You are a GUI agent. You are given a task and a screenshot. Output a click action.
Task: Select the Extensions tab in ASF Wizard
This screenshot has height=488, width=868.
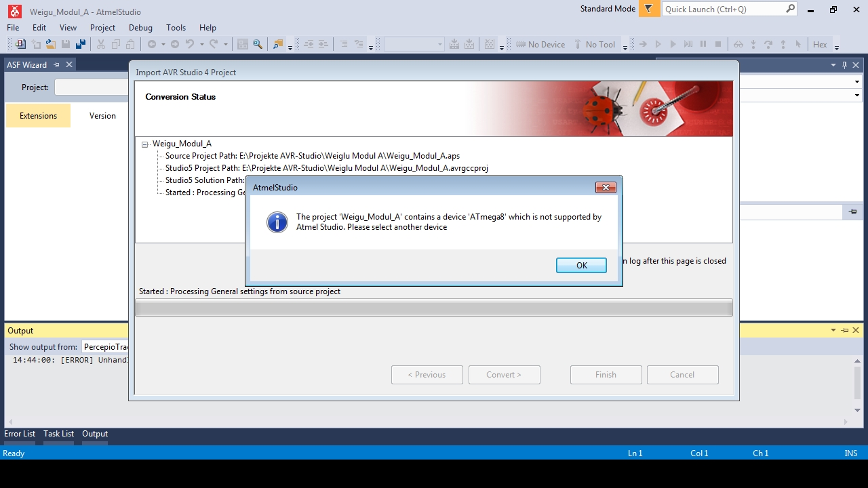click(x=38, y=116)
